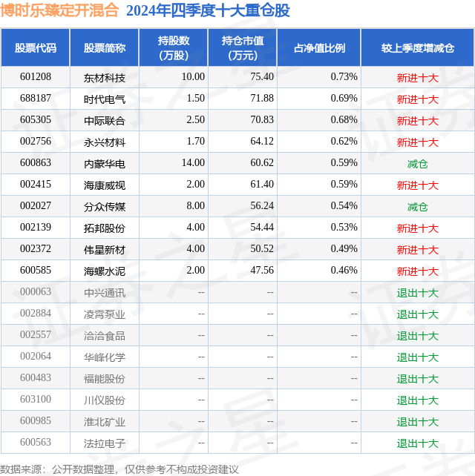Click stock name 拓邦股份
475x476 pixels.
[105, 228]
